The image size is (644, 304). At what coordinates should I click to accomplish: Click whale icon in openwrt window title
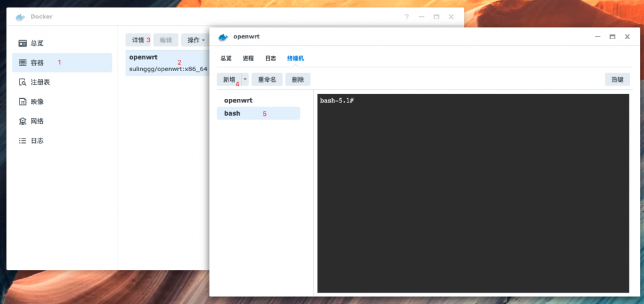click(x=223, y=37)
